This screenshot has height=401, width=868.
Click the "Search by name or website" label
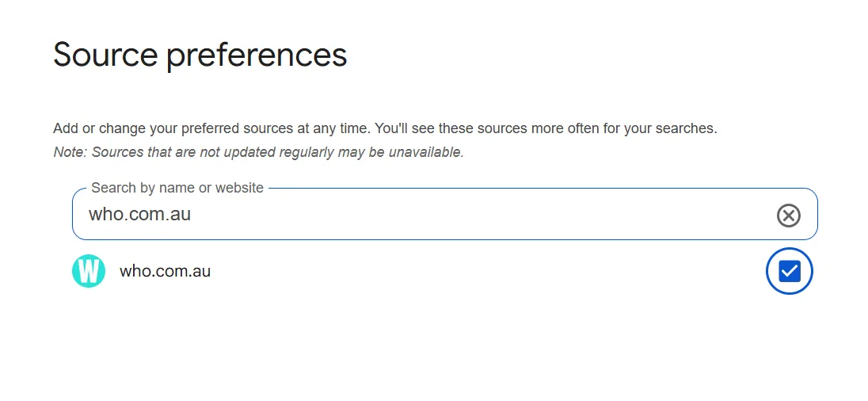pyautogui.click(x=177, y=188)
